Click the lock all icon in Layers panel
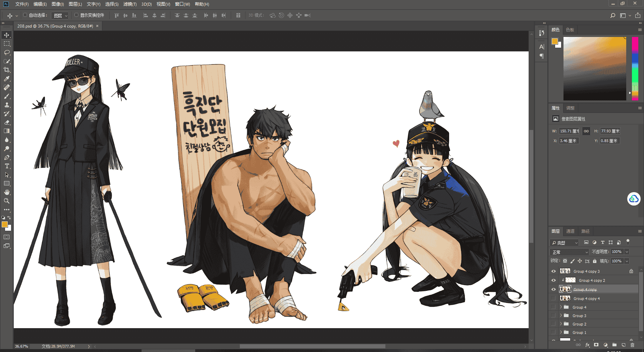Screen dimensions: 644x352 click(595, 261)
